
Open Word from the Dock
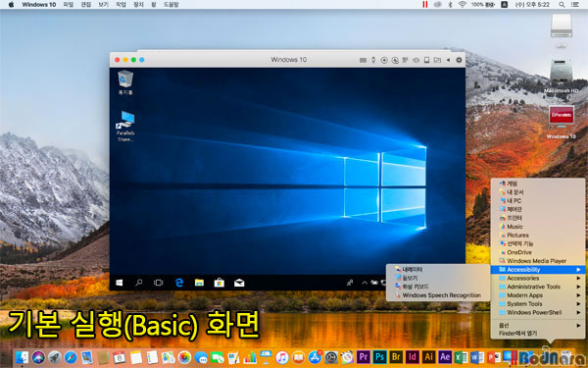477,357
